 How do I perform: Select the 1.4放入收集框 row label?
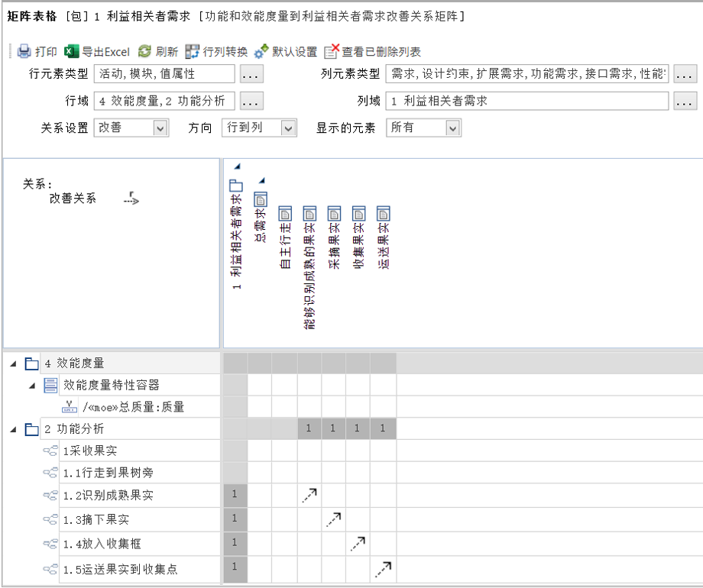click(x=102, y=544)
